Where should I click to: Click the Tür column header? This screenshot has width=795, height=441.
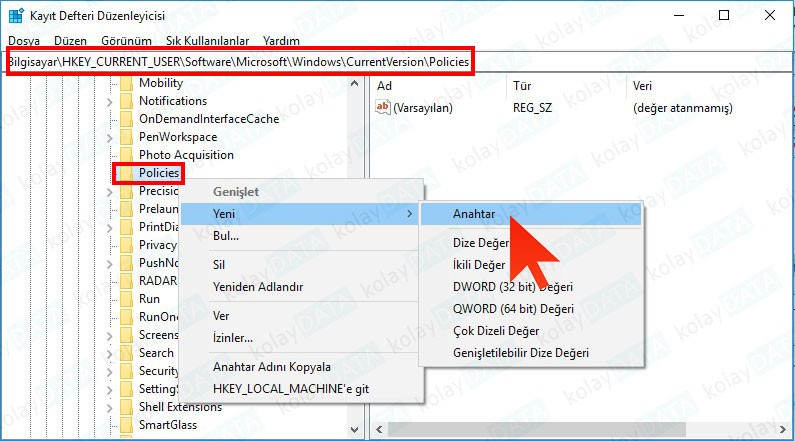pyautogui.click(x=521, y=86)
